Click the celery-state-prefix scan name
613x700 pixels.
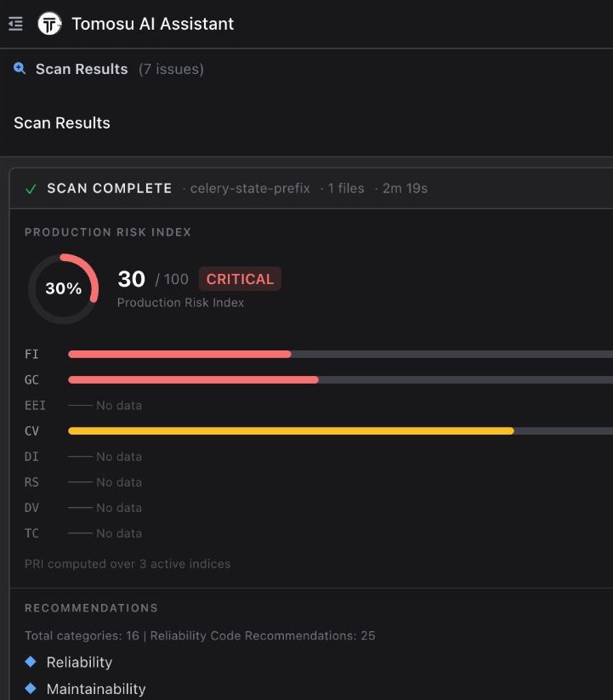pos(250,188)
